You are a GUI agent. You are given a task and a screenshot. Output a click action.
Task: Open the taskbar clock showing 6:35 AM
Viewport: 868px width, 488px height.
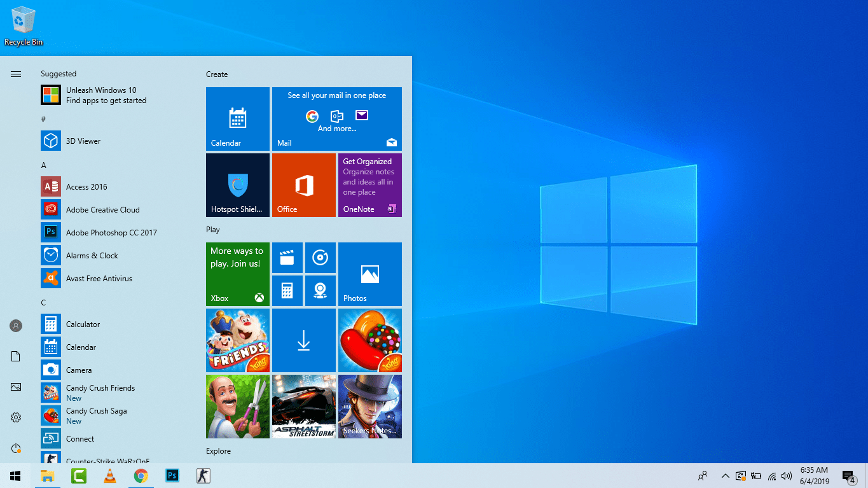[814, 476]
